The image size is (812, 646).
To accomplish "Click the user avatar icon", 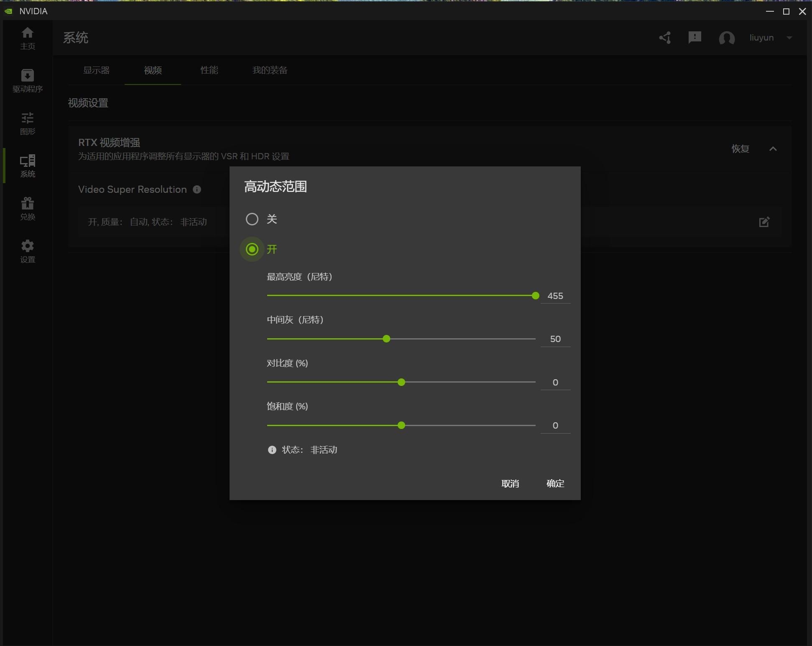I will point(727,38).
